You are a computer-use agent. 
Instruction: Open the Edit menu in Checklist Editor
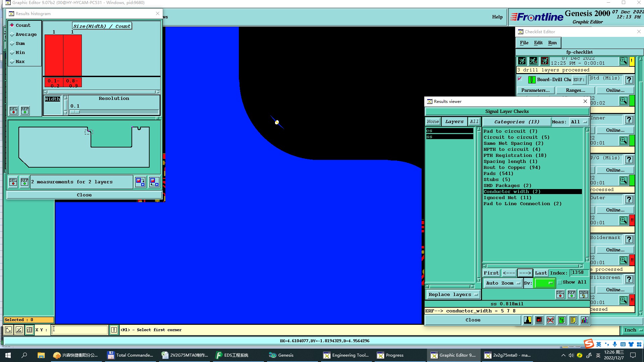[538, 43]
